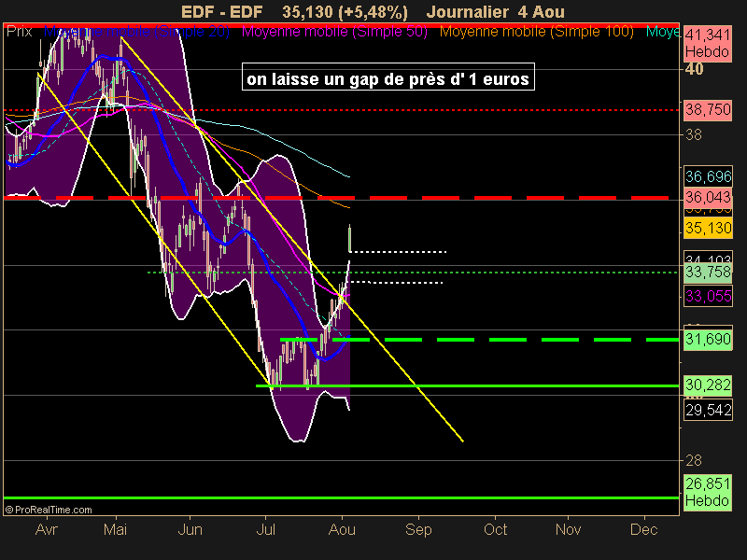The width and height of the screenshot is (747, 560).
Task: Click the "Jun" month on time axis
Action: click(190, 529)
